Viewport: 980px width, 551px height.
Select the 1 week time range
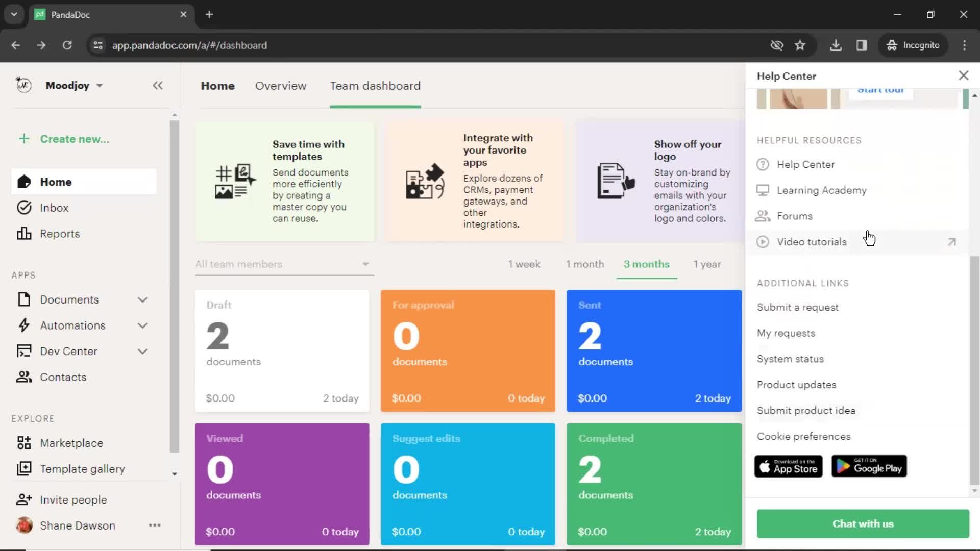tap(524, 264)
